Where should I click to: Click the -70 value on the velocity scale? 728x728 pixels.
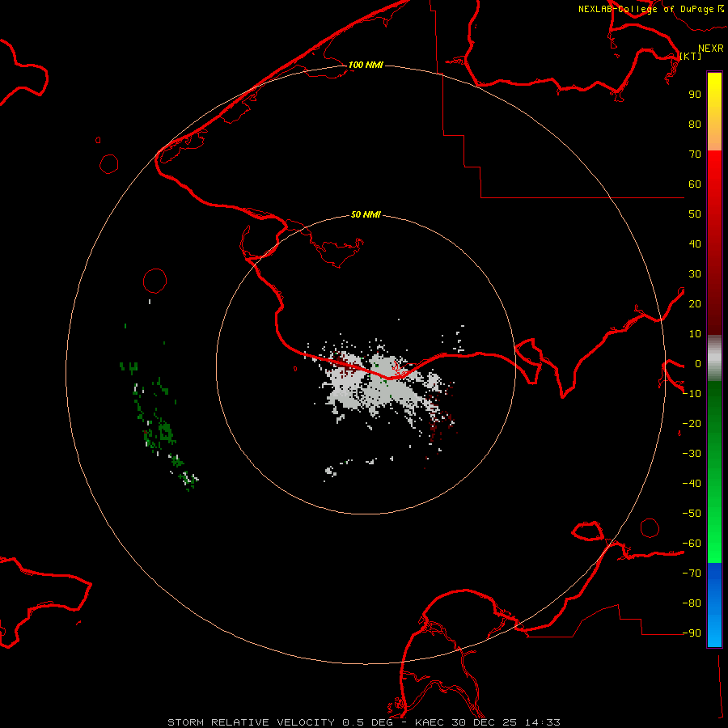coord(692,574)
